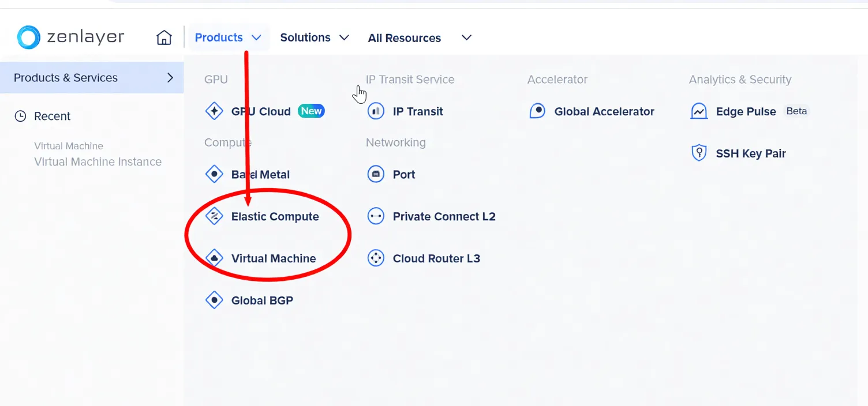Click the 'Analytics & Security' heading
The image size is (868, 406).
pyautogui.click(x=740, y=80)
